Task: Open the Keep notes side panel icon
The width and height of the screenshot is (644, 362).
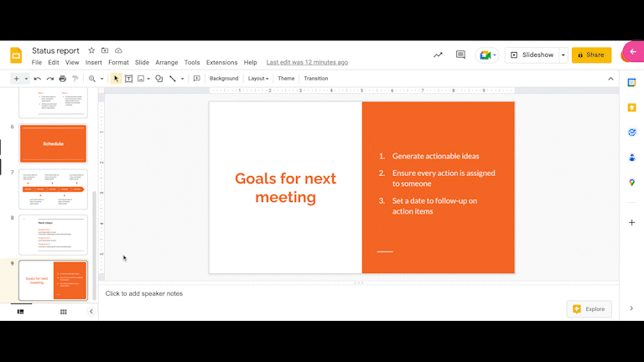Action: tap(631, 107)
